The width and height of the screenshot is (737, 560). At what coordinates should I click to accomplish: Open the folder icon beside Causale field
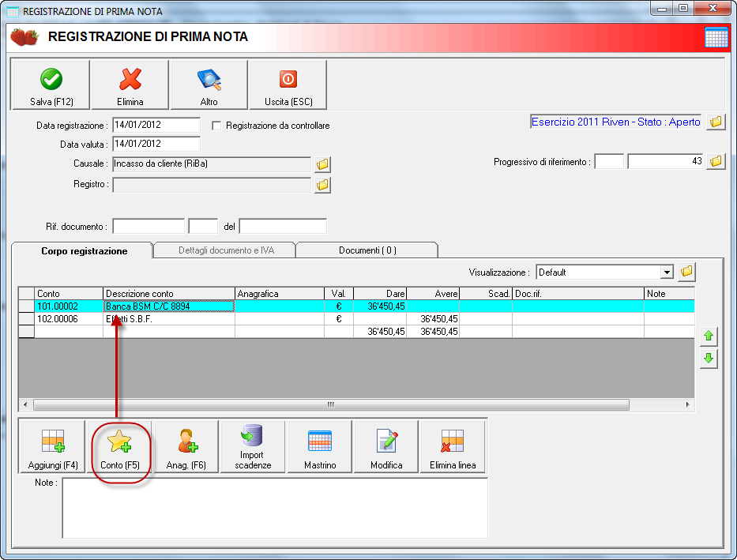point(322,164)
